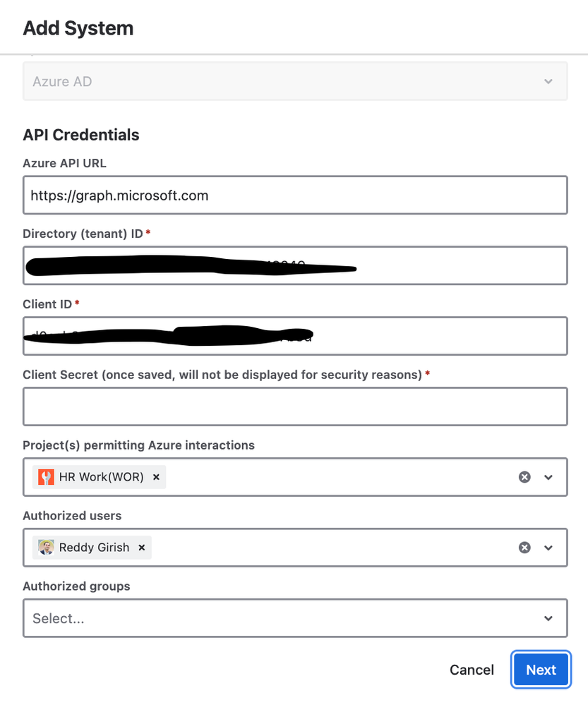Click Reddy Girish's avatar
588x705 pixels.
tap(46, 548)
